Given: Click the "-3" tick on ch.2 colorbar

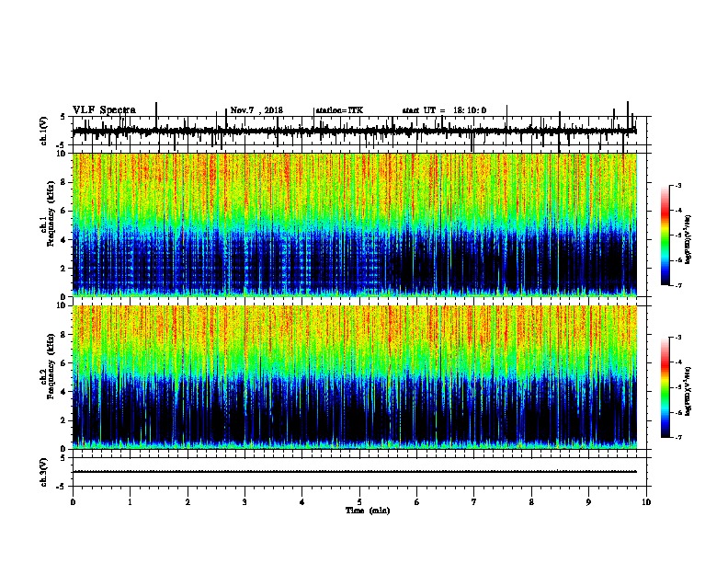Looking at the screenshot, I should 678,338.
